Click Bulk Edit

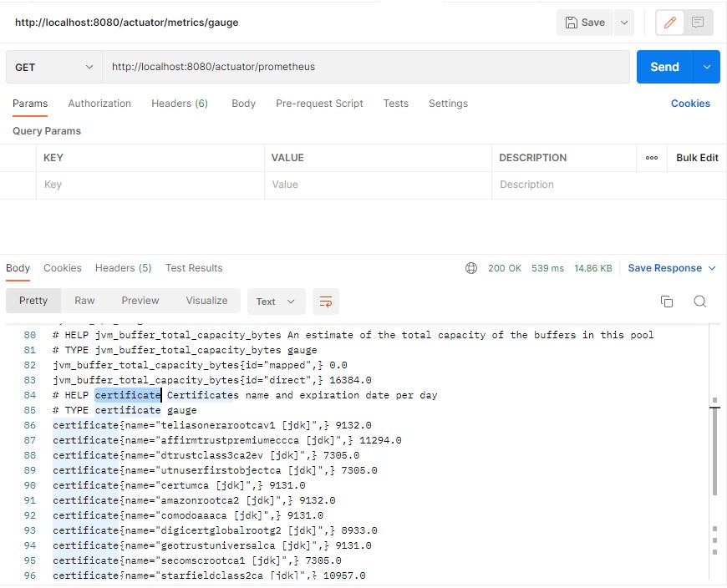tap(697, 158)
